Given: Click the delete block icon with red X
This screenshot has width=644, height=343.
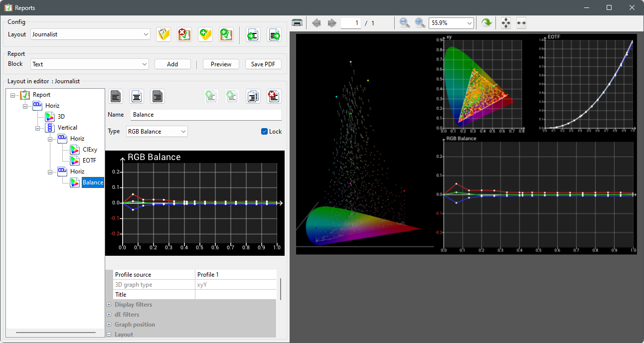Looking at the screenshot, I should click(274, 96).
